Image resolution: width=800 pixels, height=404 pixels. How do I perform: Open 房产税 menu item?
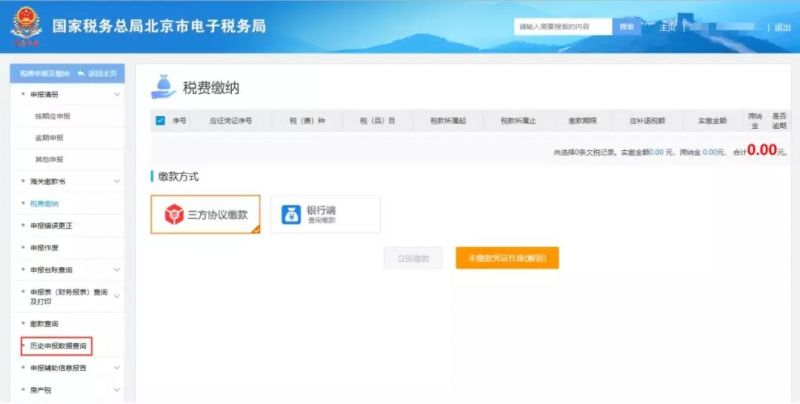pyautogui.click(x=40, y=390)
